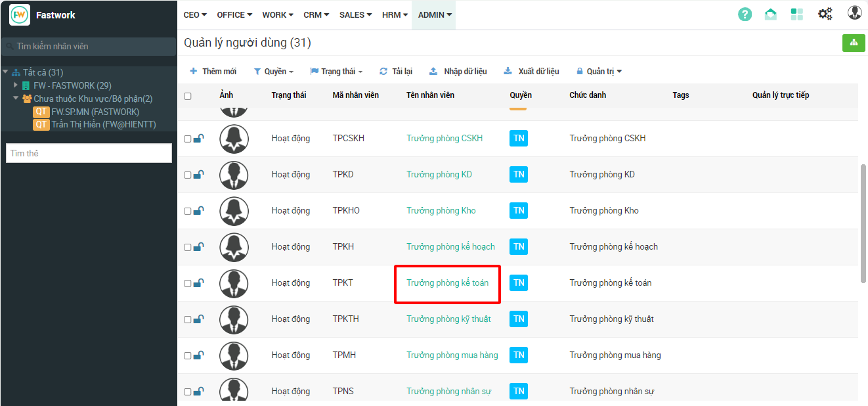The width and height of the screenshot is (868, 406).
Task: Click the vertical scrollbar of user list
Action: (863, 223)
